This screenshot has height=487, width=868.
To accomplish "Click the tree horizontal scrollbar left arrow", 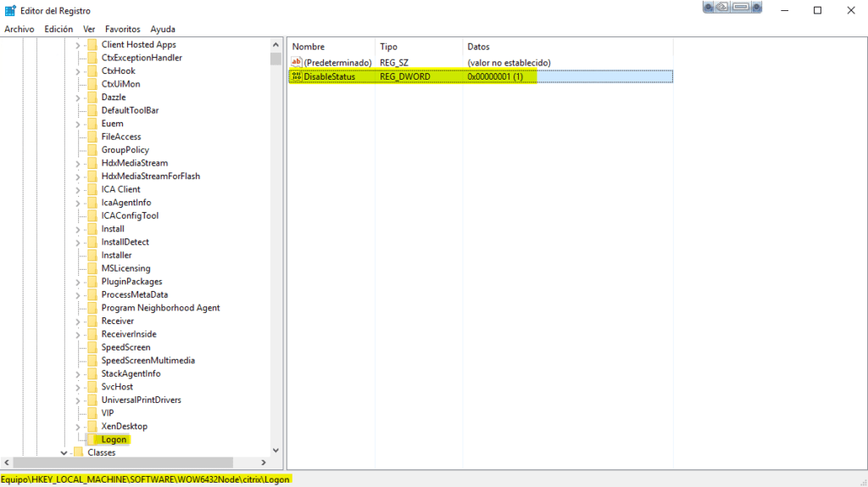I will pos(7,462).
